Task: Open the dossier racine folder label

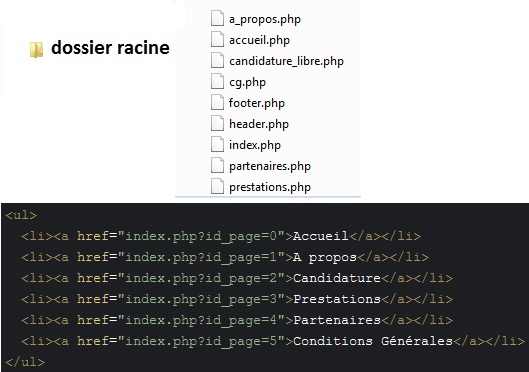Action: (x=110, y=48)
